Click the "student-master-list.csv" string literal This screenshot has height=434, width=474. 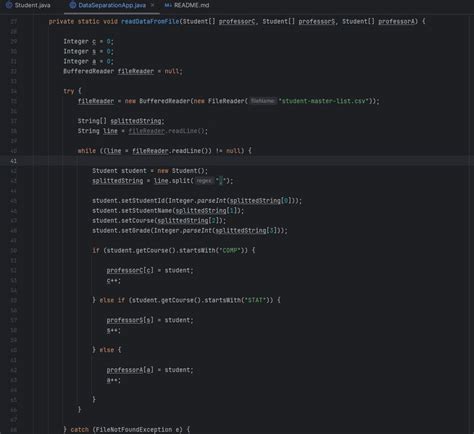pos(325,101)
